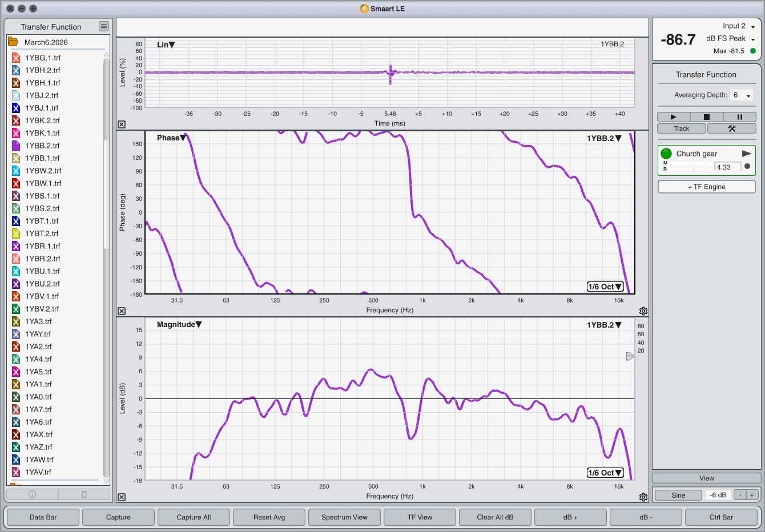Image resolution: width=765 pixels, height=532 pixels.
Task: Toggle Track delay button
Action: [682, 128]
